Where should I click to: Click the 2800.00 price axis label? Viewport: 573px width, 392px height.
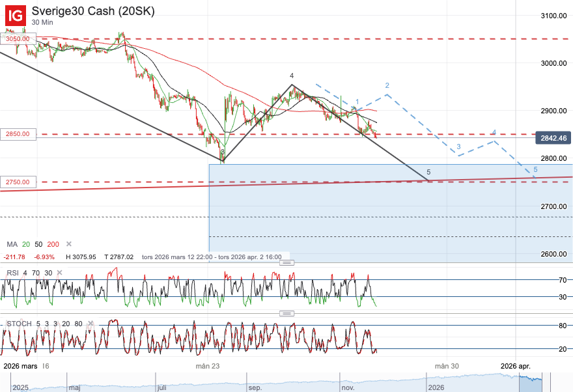pos(553,158)
